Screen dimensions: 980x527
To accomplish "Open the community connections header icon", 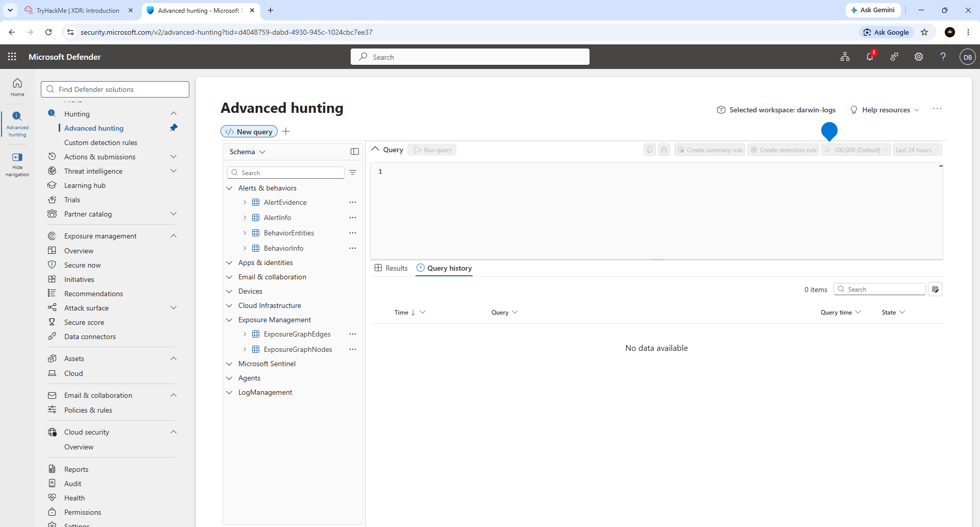I will [894, 57].
